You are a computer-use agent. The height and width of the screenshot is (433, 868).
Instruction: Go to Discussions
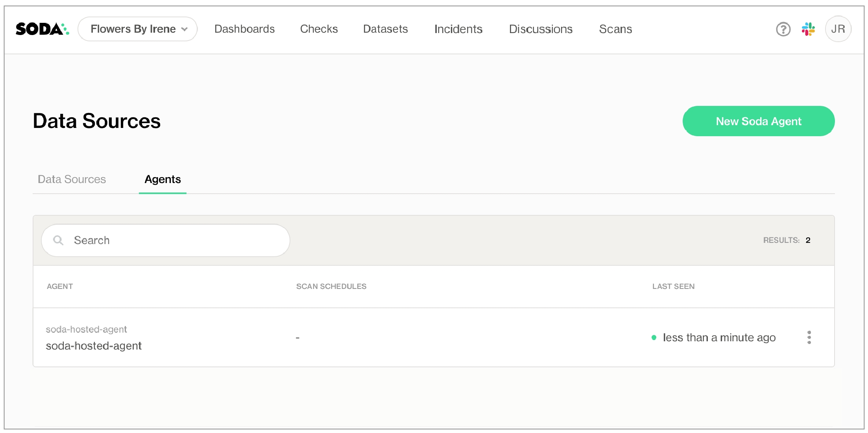[x=541, y=29]
